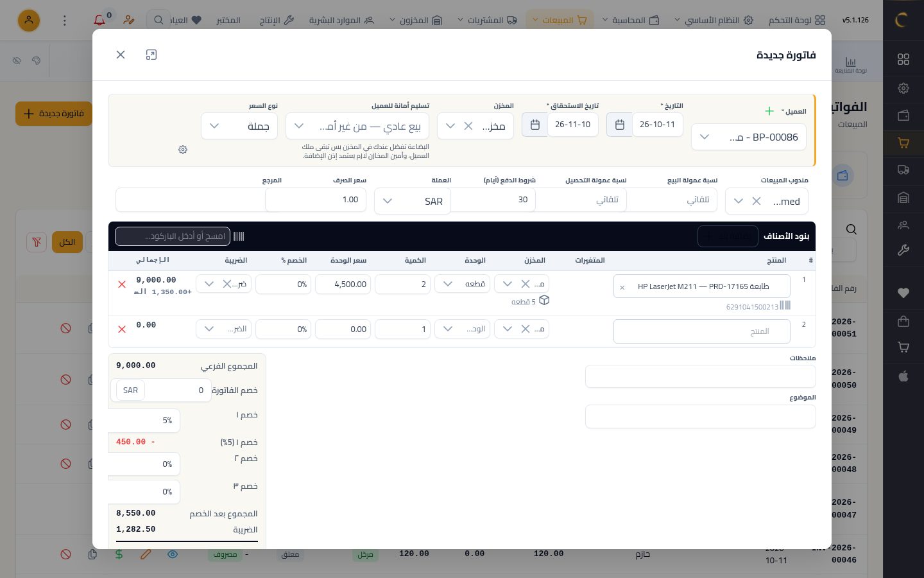
Task: Click the notes text field
Action: pos(701,376)
